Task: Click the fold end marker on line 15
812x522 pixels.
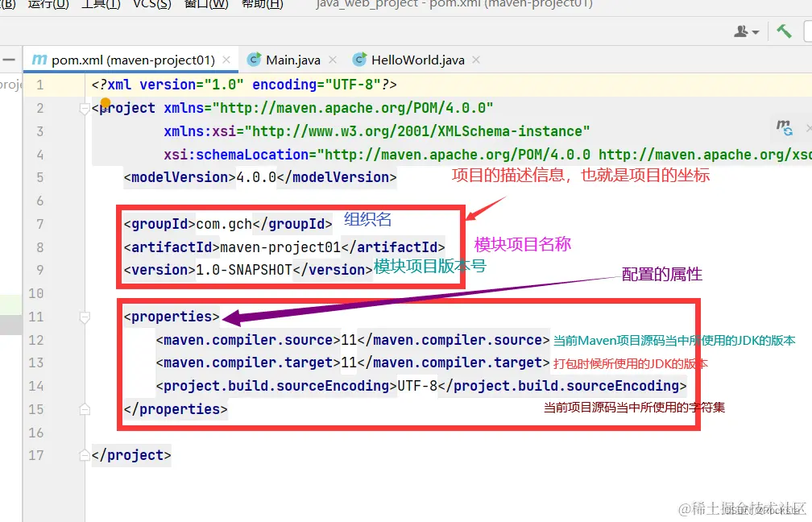Action: (x=85, y=409)
